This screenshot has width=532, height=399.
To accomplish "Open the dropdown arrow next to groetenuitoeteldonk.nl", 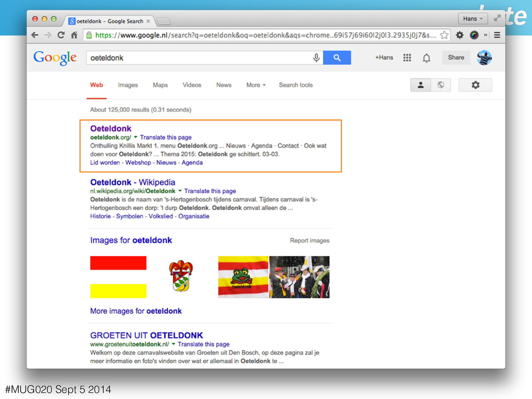I will tap(173, 344).
